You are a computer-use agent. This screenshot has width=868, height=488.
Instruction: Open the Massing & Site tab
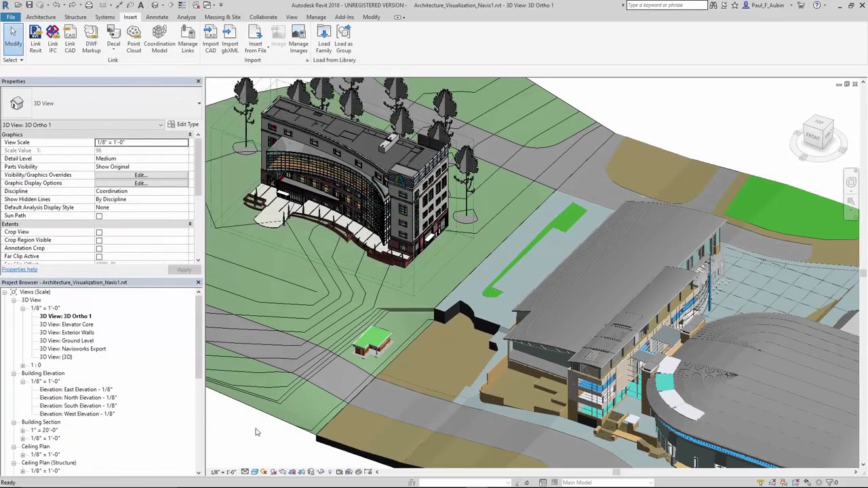click(x=222, y=17)
